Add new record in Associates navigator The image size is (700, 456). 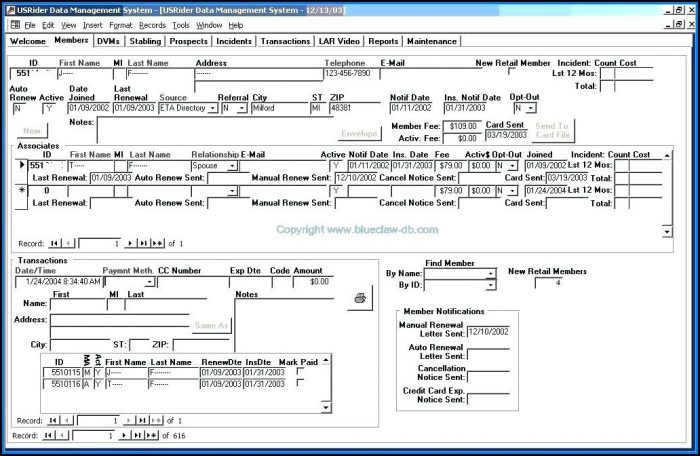(158, 243)
